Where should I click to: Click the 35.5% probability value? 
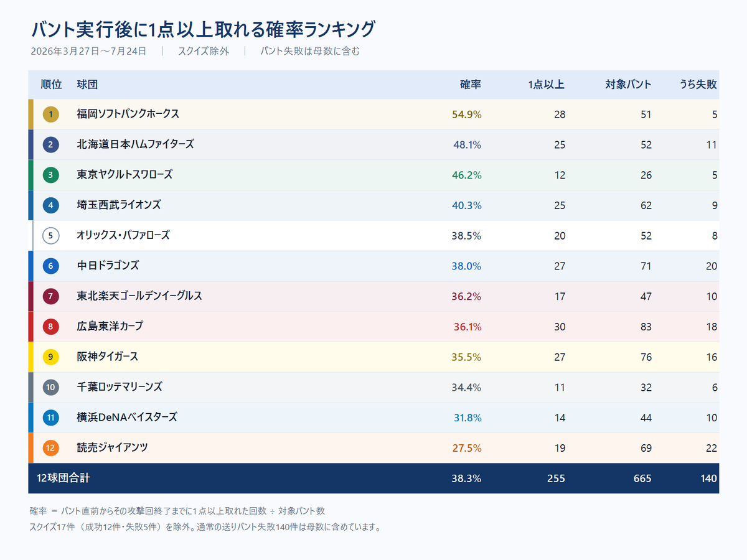[x=467, y=357]
